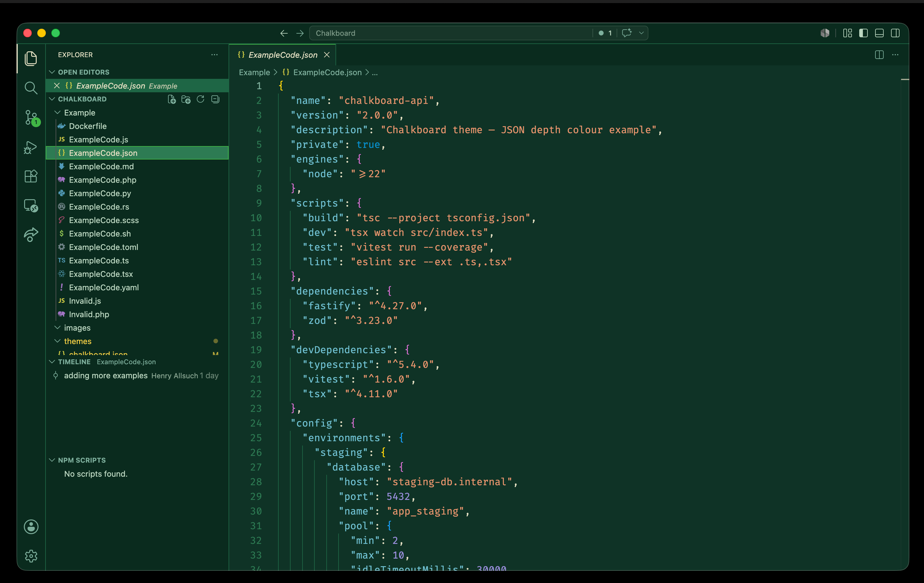The image size is (924, 583).
Task: Open the Manage settings gear
Action: [x=31, y=556]
